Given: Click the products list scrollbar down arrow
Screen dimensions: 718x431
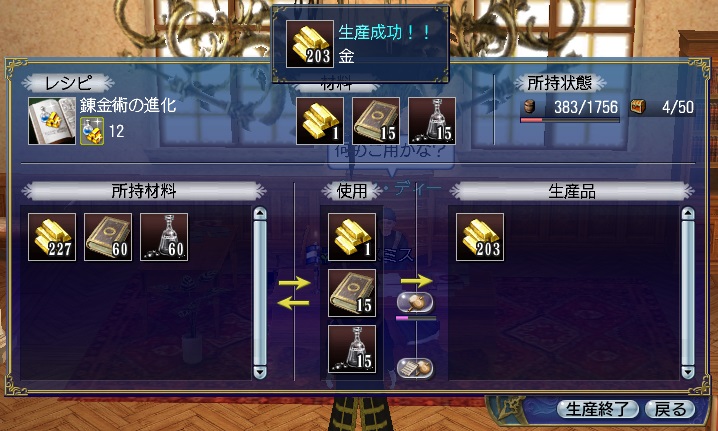Looking at the screenshot, I should click(688, 371).
